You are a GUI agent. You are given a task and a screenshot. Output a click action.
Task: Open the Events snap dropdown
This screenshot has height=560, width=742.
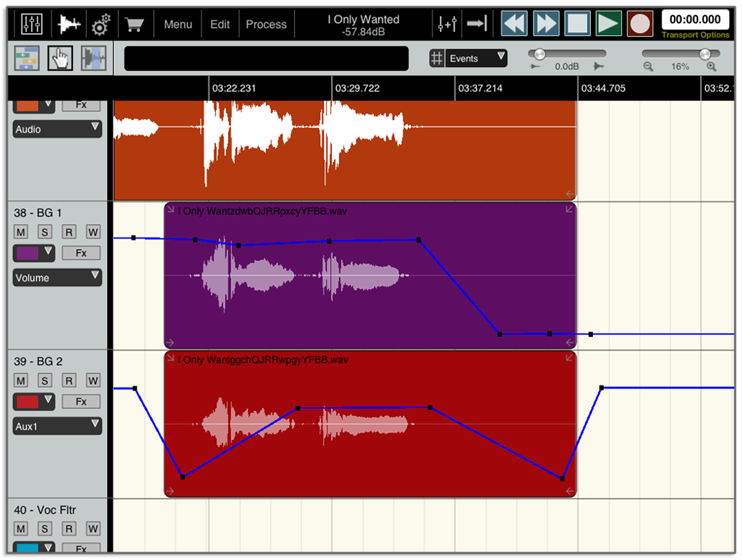click(476, 58)
